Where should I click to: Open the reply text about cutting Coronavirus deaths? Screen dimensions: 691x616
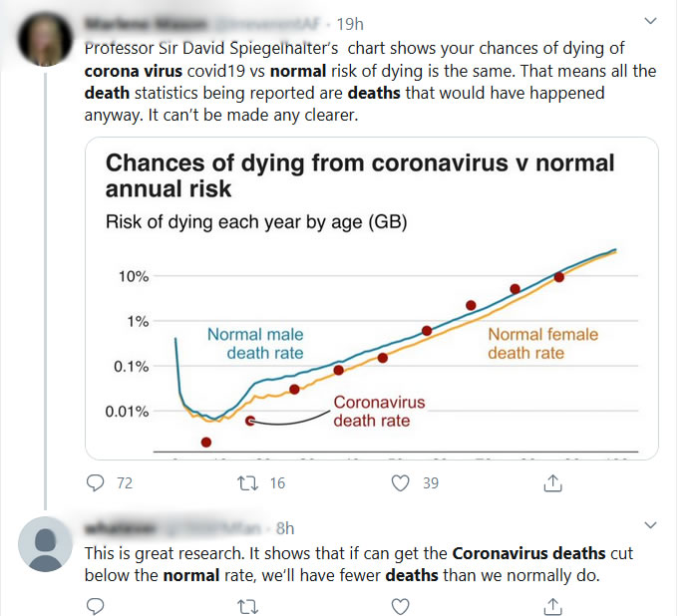[x=359, y=564]
